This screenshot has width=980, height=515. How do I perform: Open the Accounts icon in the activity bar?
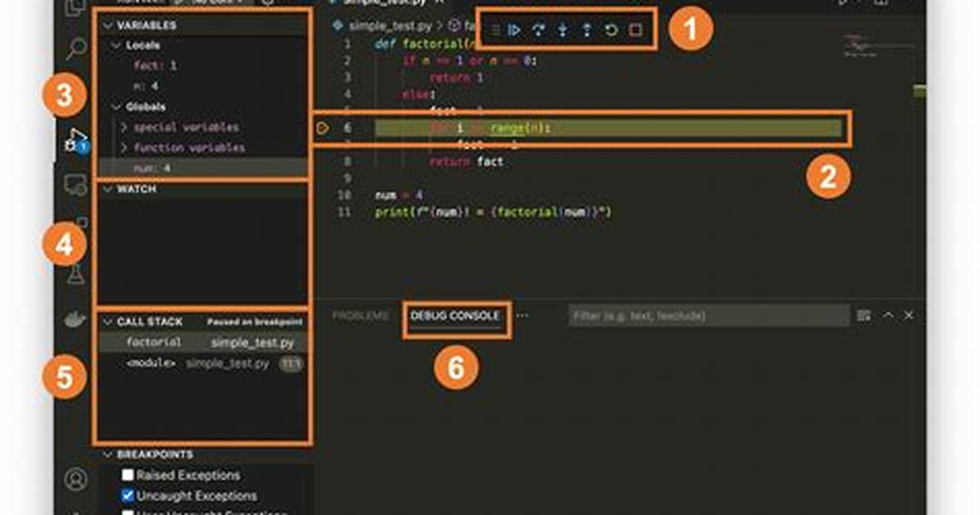[x=75, y=480]
